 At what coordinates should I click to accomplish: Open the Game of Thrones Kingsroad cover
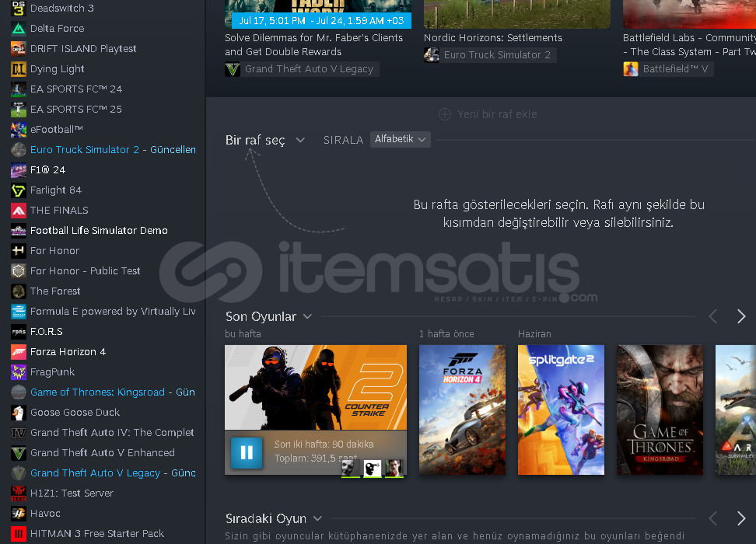tap(660, 410)
